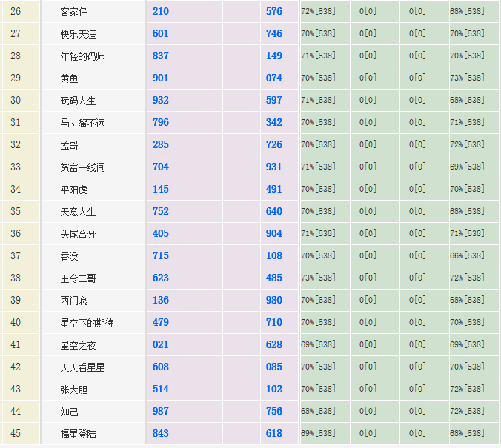Click the number 021 for 星空之夜

click(160, 345)
